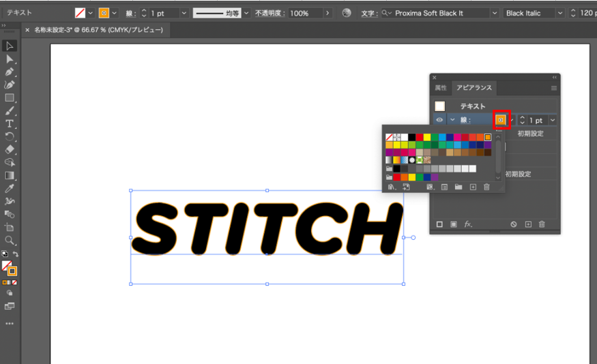The width and height of the screenshot is (597, 364).
Task: Select the Eyedropper tool
Action: pyautogui.click(x=10, y=188)
